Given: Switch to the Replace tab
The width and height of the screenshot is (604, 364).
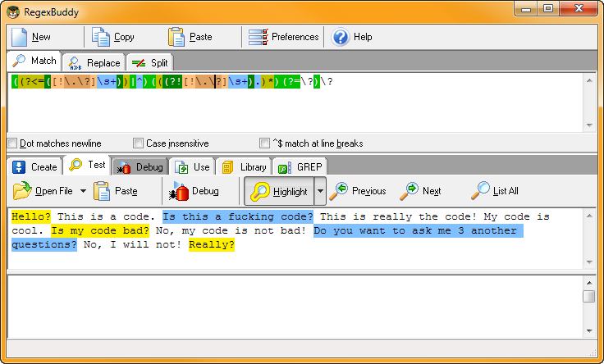Looking at the screenshot, I should click(x=94, y=63).
